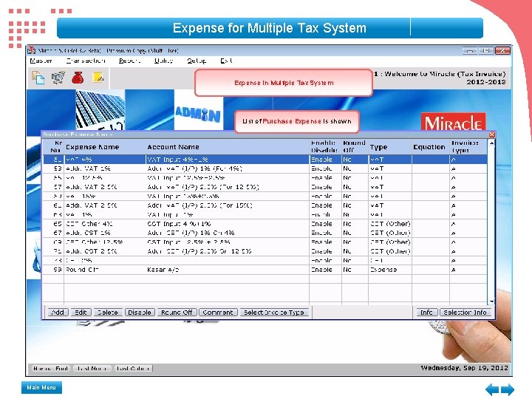
Task: Close the Purchase Expense dialog
Action: tap(491, 134)
